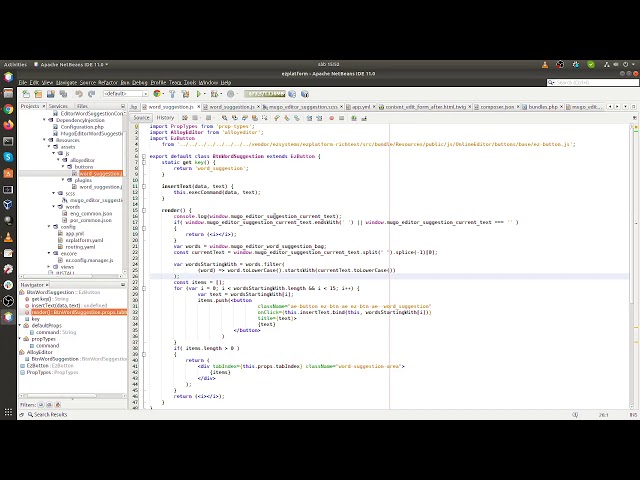Toggle code fold at class BtnWordSuggestion line

click(x=144, y=156)
